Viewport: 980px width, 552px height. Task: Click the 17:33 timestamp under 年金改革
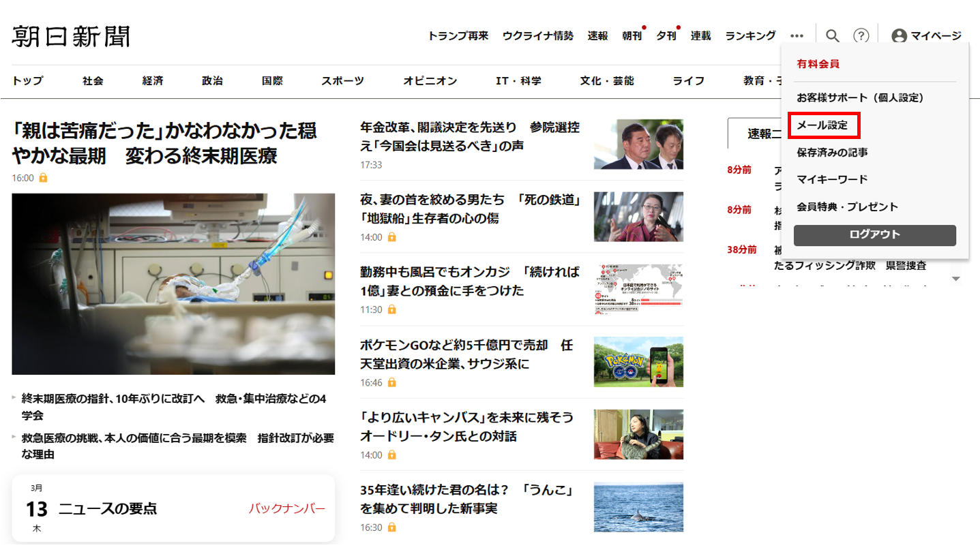(x=371, y=165)
